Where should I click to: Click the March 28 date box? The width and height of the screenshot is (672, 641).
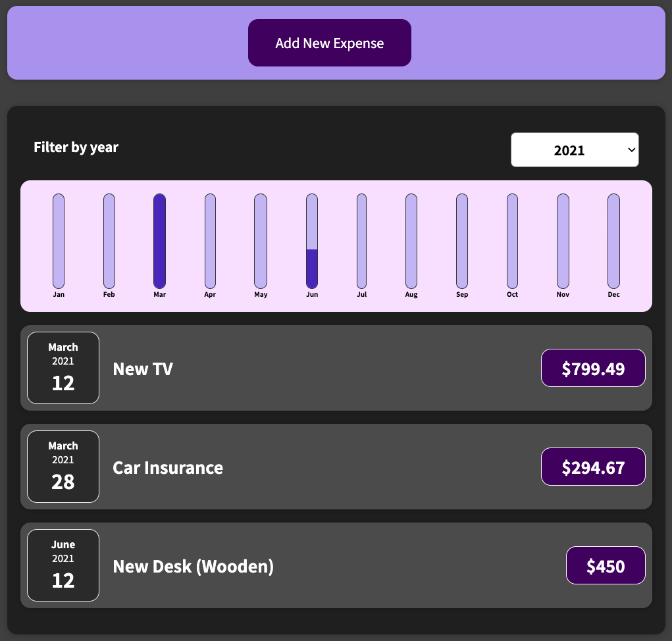pyautogui.click(x=63, y=467)
